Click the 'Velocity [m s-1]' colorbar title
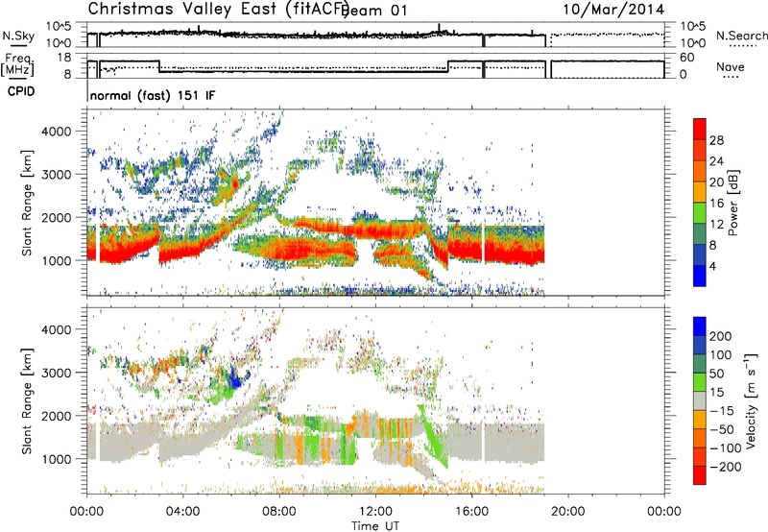Viewport: 768px width, 532px height. point(751,401)
